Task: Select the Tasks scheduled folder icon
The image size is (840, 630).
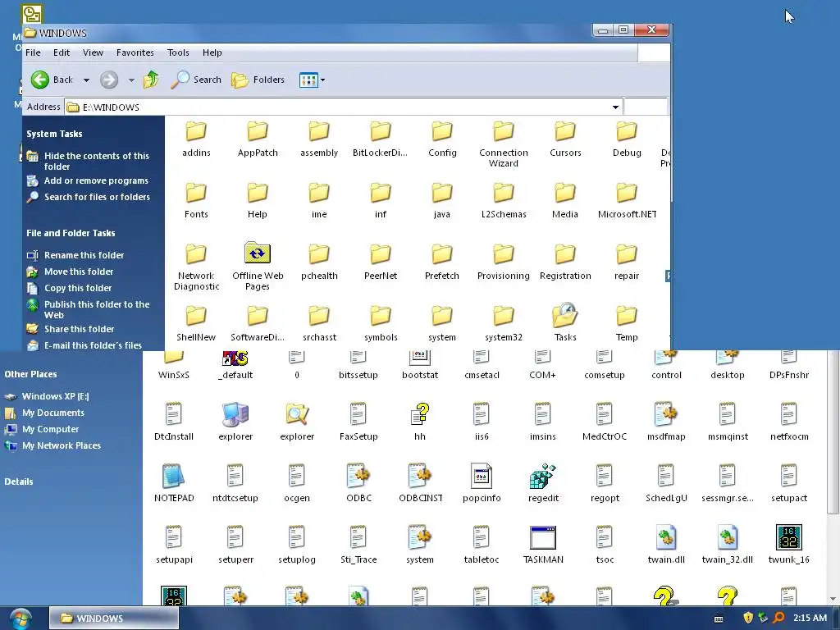Action: point(565,315)
